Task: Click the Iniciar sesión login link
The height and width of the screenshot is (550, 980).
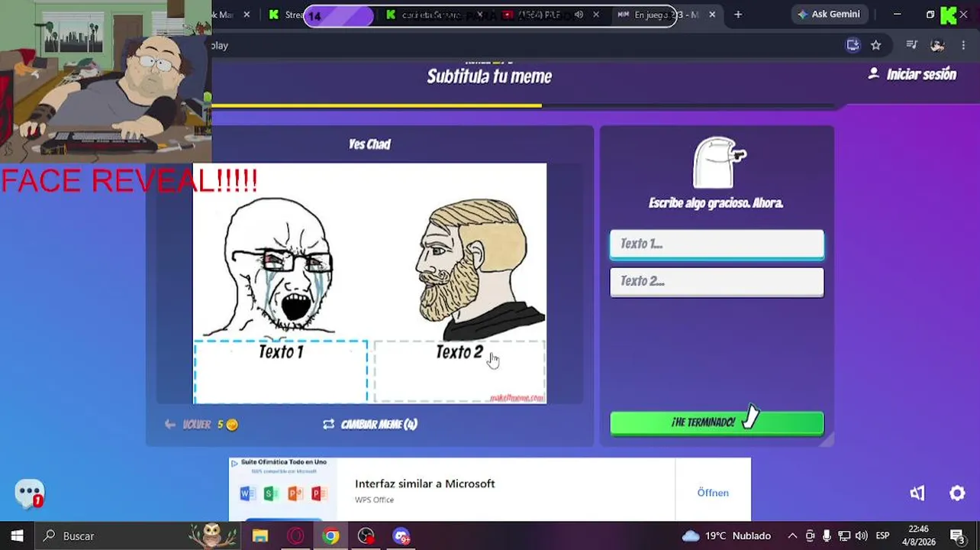Action: [913, 74]
